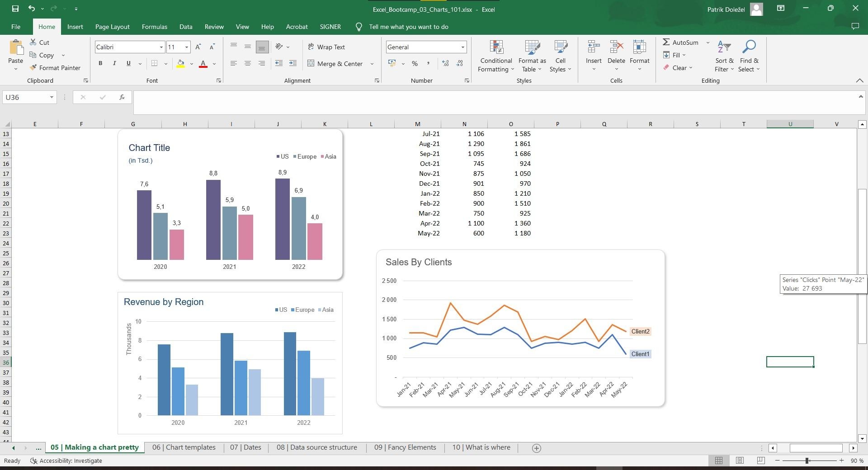This screenshot has width=868, height=470.
Task: Undo the last action
Action: click(x=31, y=9)
